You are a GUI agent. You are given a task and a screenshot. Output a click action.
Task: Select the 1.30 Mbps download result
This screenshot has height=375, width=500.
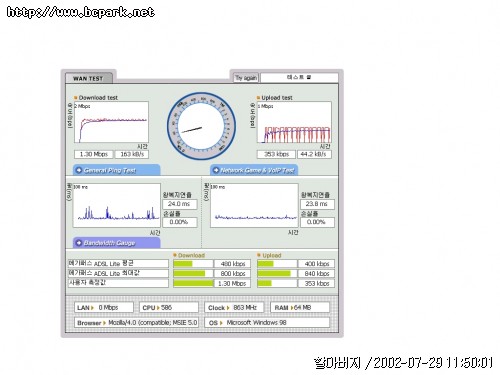94,154
